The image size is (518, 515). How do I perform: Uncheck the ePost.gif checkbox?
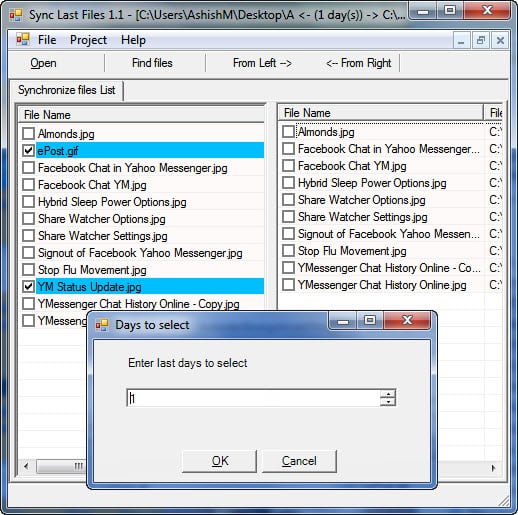point(28,151)
